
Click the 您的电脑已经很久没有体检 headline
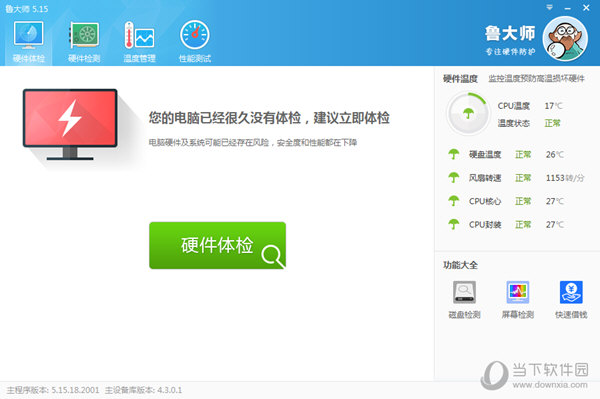269,118
